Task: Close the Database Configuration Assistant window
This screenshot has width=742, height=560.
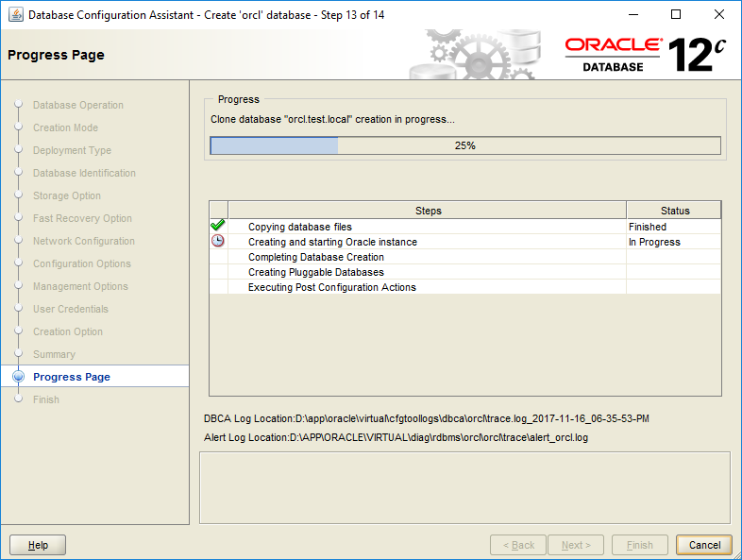Action: (x=718, y=15)
